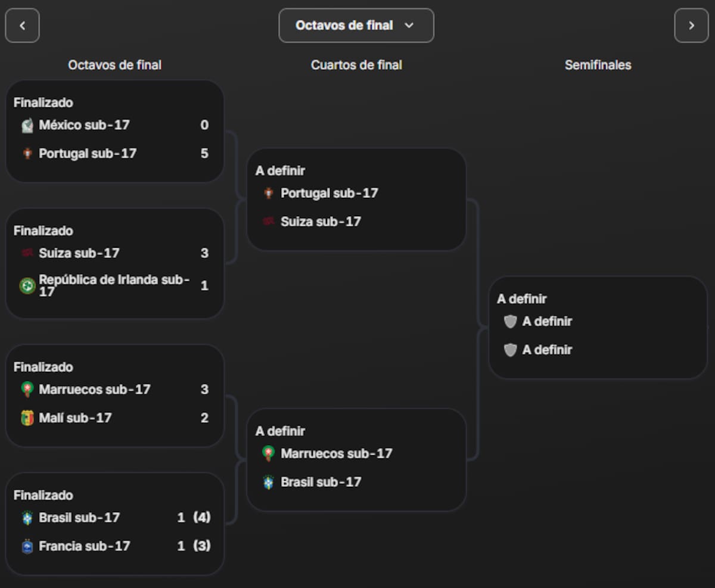Screen dimensions: 715x588
Task: Select the México sub-17 flag icon
Action: 26,125
